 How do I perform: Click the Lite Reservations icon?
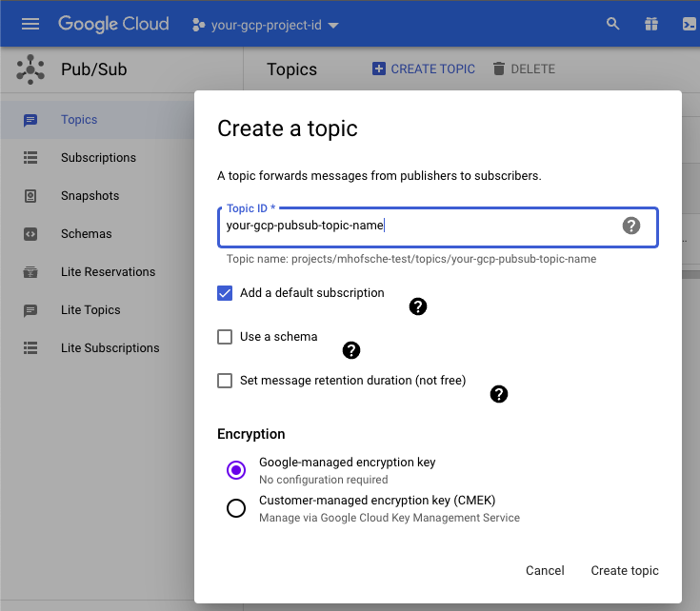pos(30,271)
